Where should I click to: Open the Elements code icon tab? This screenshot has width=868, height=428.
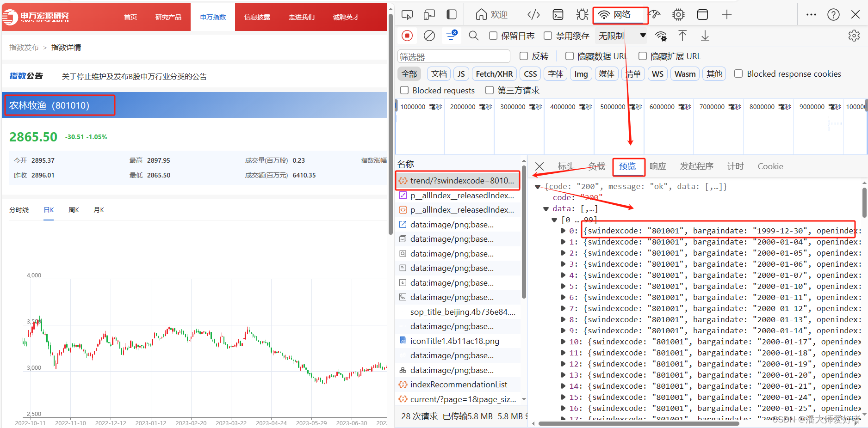coord(533,15)
